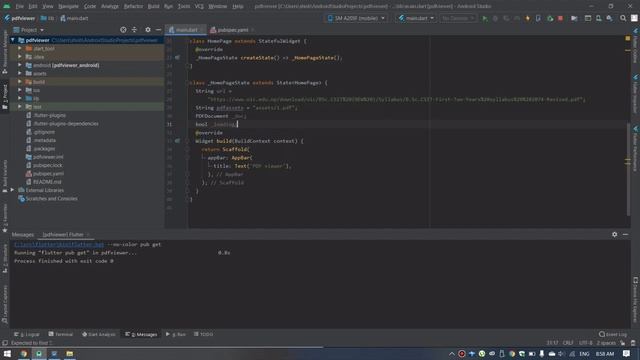640x360 pixels.
Task: Open Messages panel gear settings
Action: (x=614, y=235)
